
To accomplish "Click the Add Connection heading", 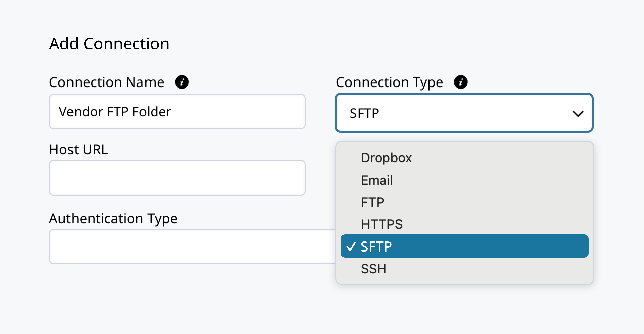I will click(x=109, y=44).
